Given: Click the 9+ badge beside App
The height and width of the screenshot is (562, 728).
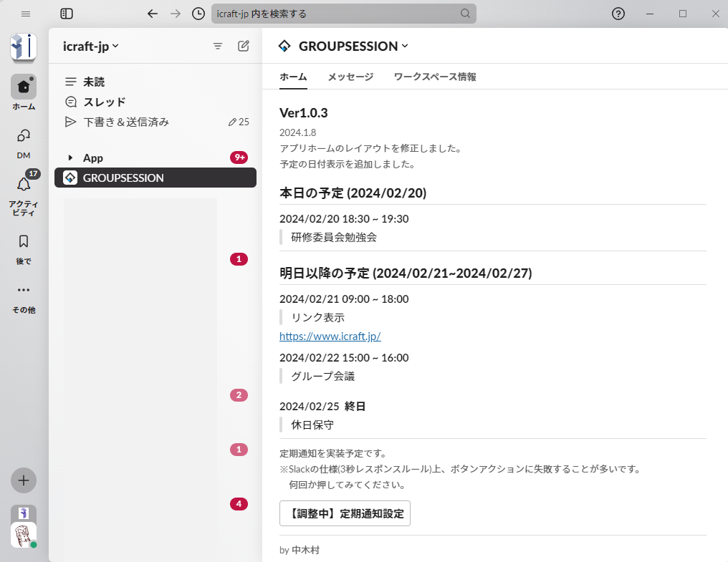Looking at the screenshot, I should (x=239, y=158).
